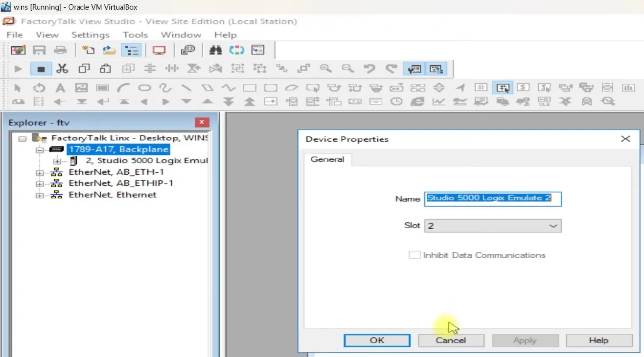Click the Cut scissors icon
644x357 pixels.
(x=62, y=68)
